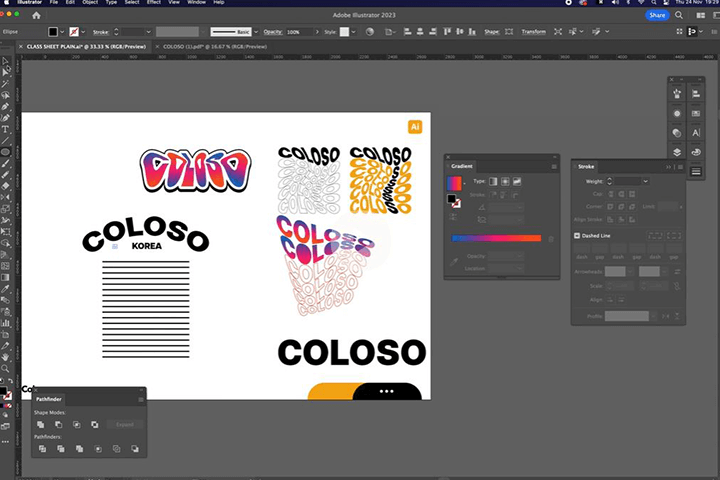The height and width of the screenshot is (480, 720).
Task: Select the Radial gradient type
Action: pyautogui.click(x=505, y=181)
